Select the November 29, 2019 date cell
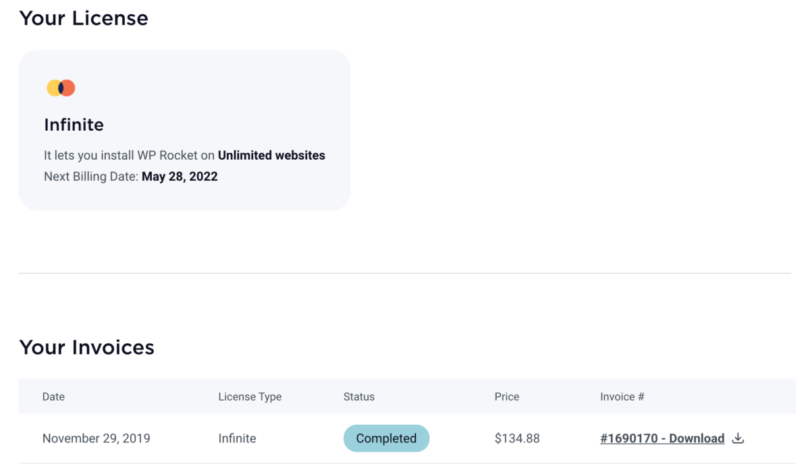 tap(96, 438)
